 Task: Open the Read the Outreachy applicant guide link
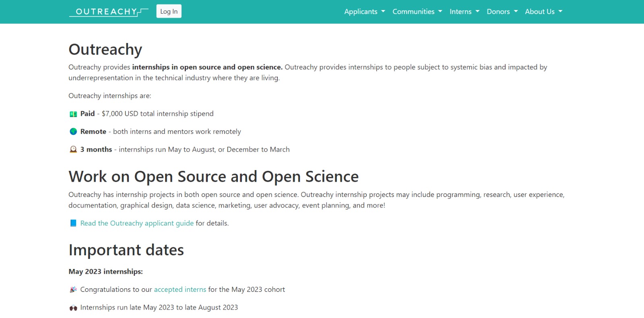[x=137, y=224]
